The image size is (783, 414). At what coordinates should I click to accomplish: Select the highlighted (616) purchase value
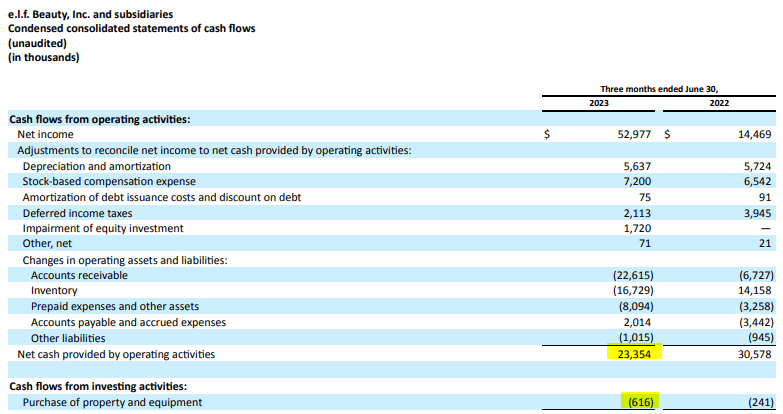coord(641,402)
